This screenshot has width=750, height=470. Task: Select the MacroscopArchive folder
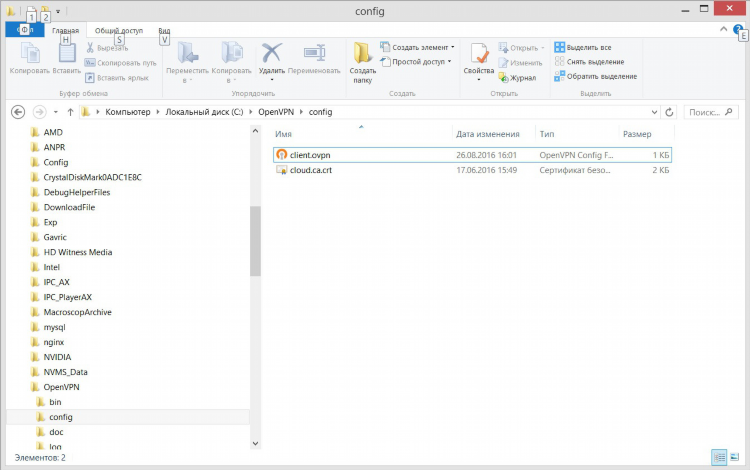click(77, 312)
